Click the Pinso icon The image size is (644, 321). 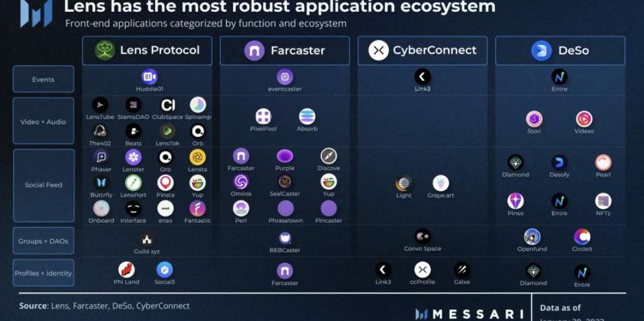click(x=515, y=201)
